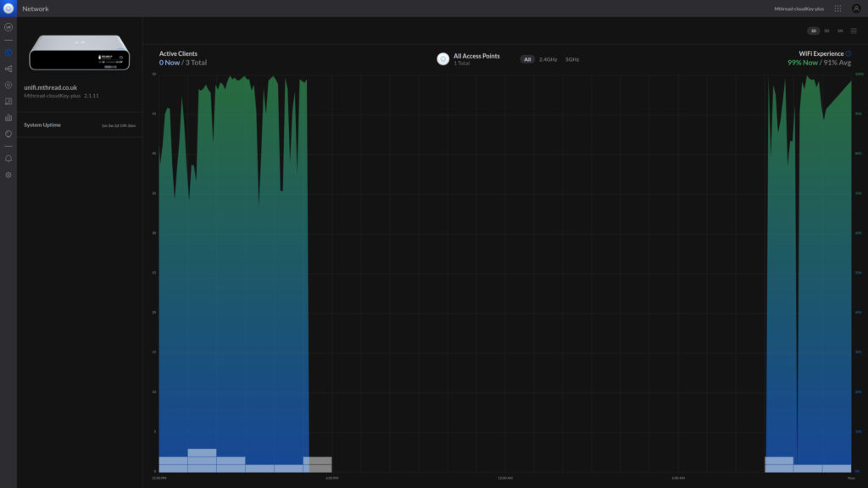Open the All Access Points circle icon
Viewport: 868px width, 488px height.
click(x=442, y=58)
